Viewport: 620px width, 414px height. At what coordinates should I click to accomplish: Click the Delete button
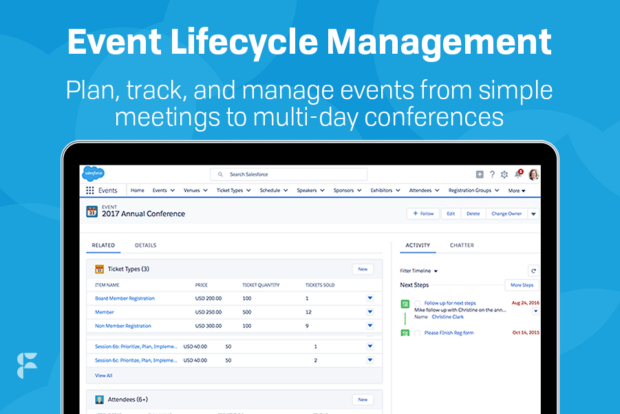473,214
